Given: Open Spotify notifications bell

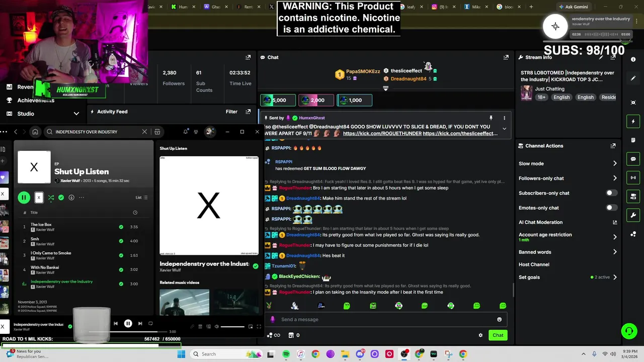Looking at the screenshot, I should (186, 132).
